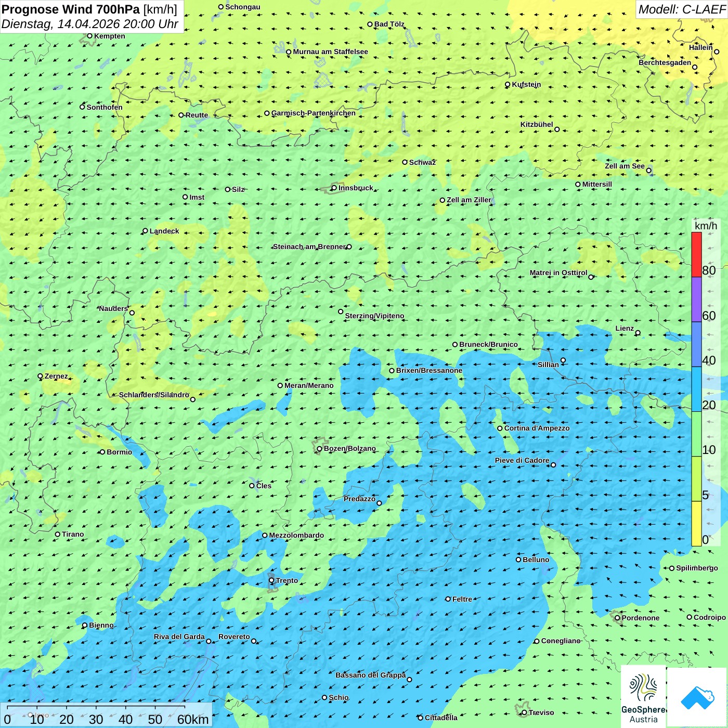Click the 'Kempten' label
This screenshot has width=728, height=728.
[x=110, y=36]
